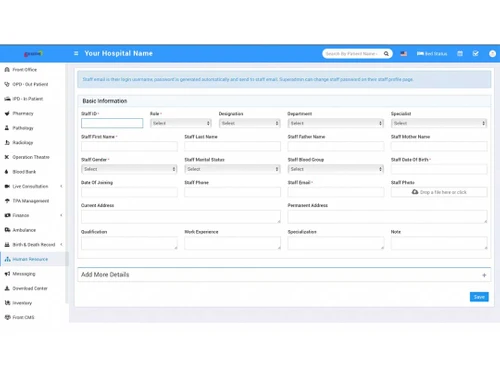Click the Qualification text area
This screenshot has width=500, height=375.
click(x=129, y=243)
